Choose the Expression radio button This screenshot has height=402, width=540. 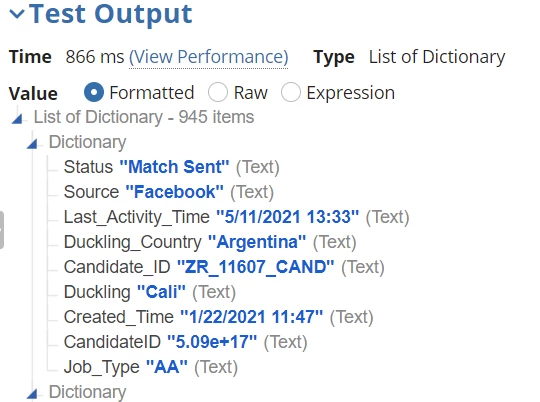(291, 93)
